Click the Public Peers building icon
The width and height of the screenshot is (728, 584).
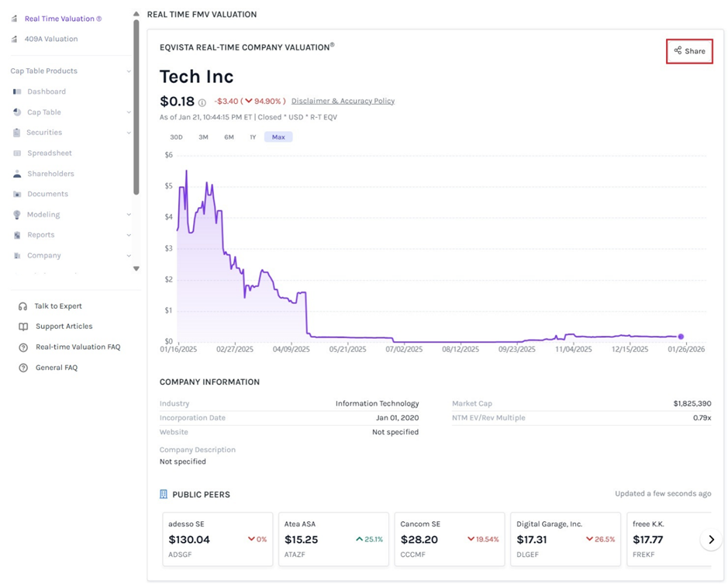coord(164,494)
